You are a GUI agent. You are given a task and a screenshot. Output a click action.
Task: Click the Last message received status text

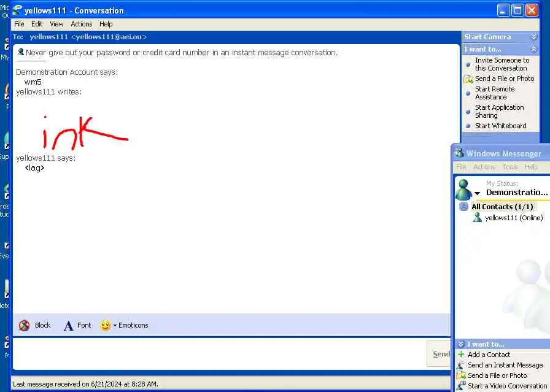(x=85, y=384)
